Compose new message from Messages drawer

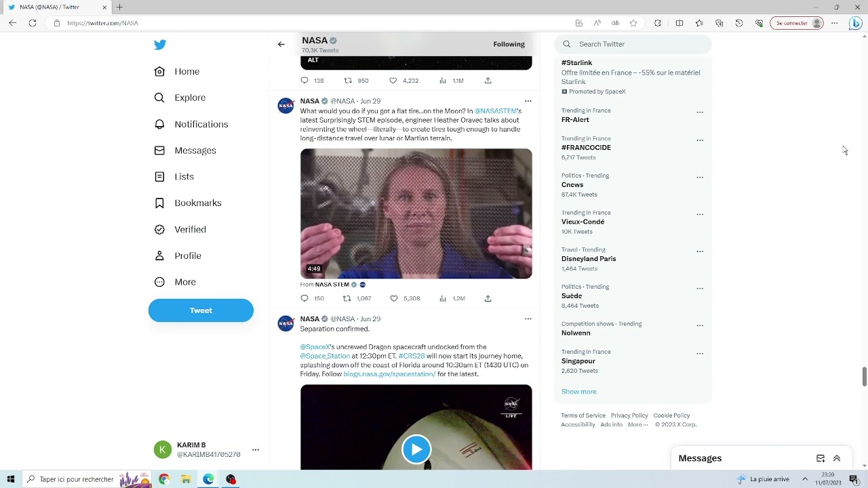click(821, 458)
